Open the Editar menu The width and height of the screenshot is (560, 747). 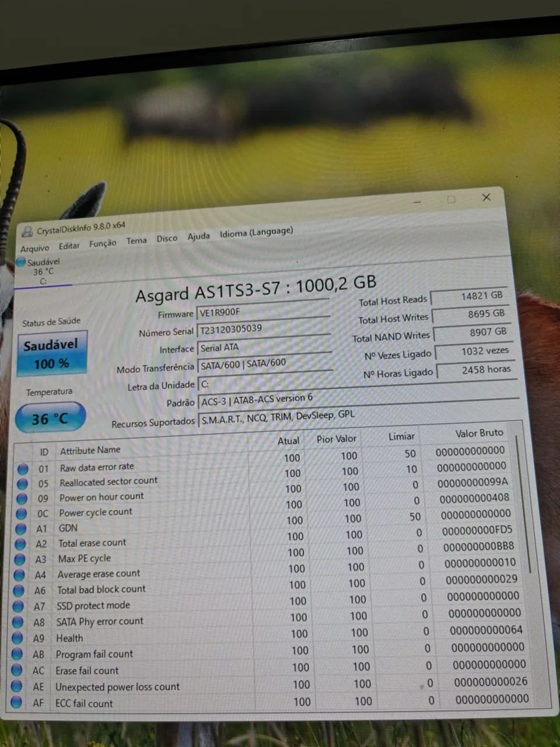coord(69,246)
